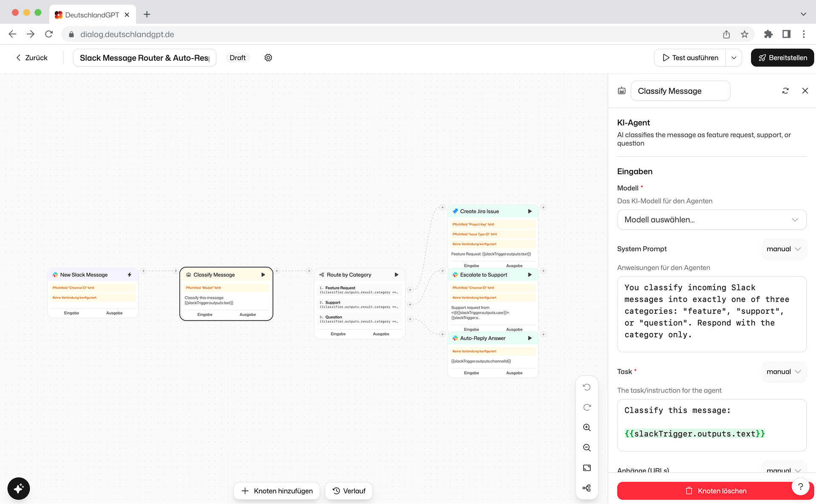
Task: Click plus on Question route output
Action: pos(410,319)
